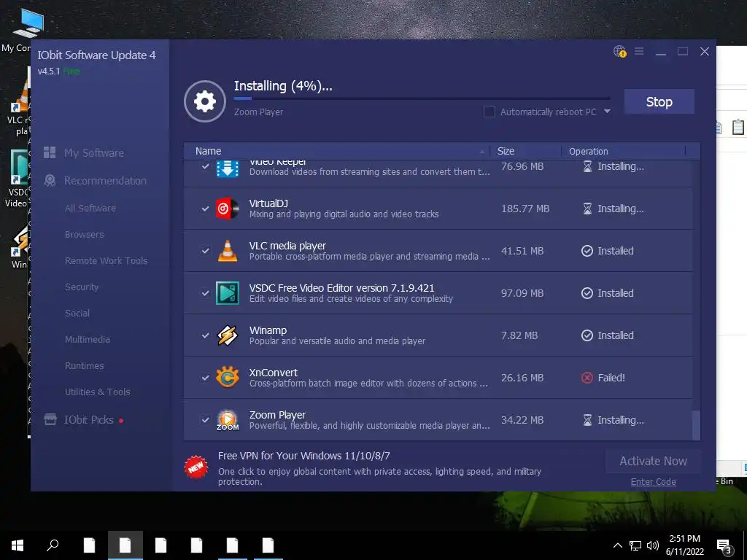747x560 pixels.
Task: Uncheck the Winamp row checkbox
Action: (205, 335)
